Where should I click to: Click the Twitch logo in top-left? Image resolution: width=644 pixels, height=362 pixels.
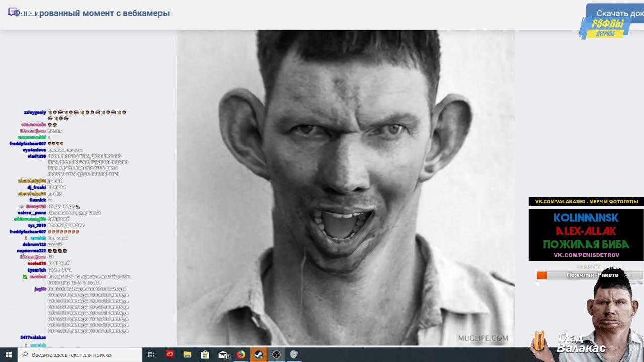click(13, 12)
